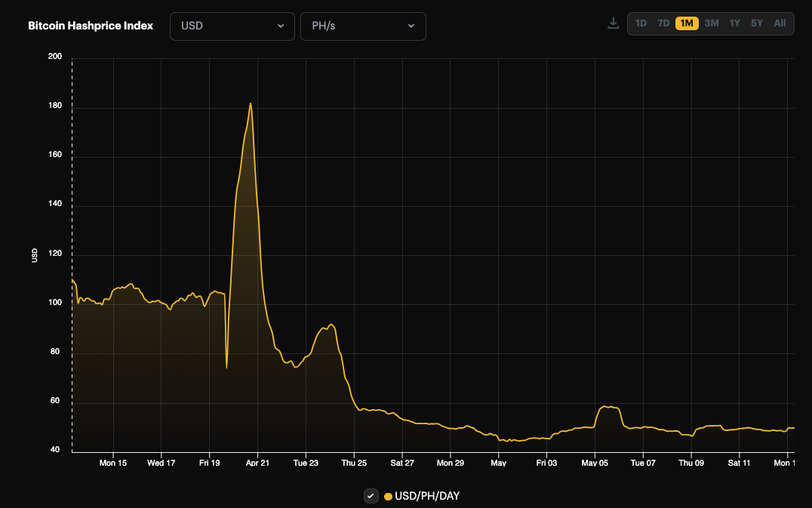Click the download chart icon

pyautogui.click(x=613, y=23)
